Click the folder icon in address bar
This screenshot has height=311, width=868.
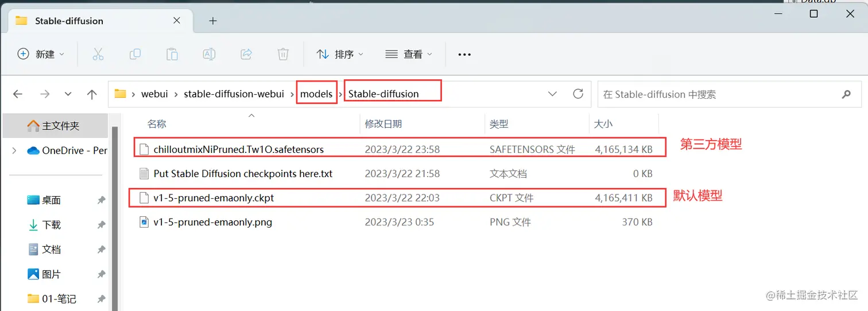(x=120, y=94)
